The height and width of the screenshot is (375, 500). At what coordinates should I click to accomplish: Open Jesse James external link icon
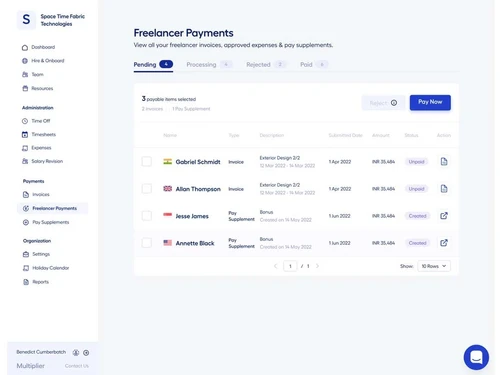[444, 216]
